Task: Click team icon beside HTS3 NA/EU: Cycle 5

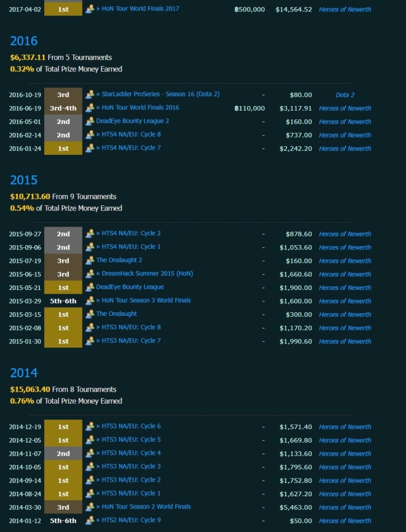Action: click(x=89, y=440)
